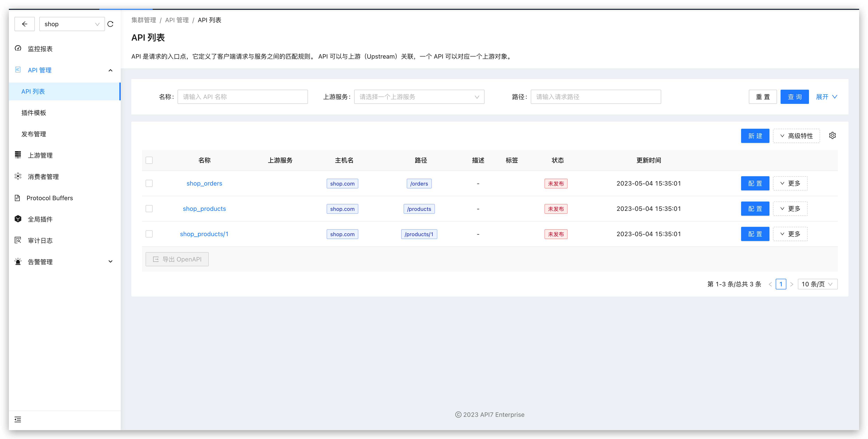The height and width of the screenshot is (439, 868).
Task: Collapse sidebar using bottom menu-fold icon
Action: pyautogui.click(x=18, y=419)
